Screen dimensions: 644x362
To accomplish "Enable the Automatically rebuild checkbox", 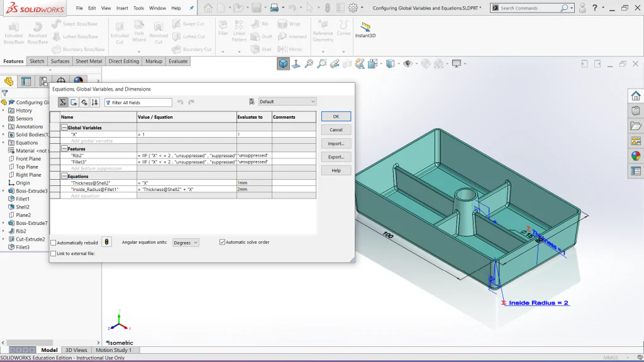I will click(53, 243).
